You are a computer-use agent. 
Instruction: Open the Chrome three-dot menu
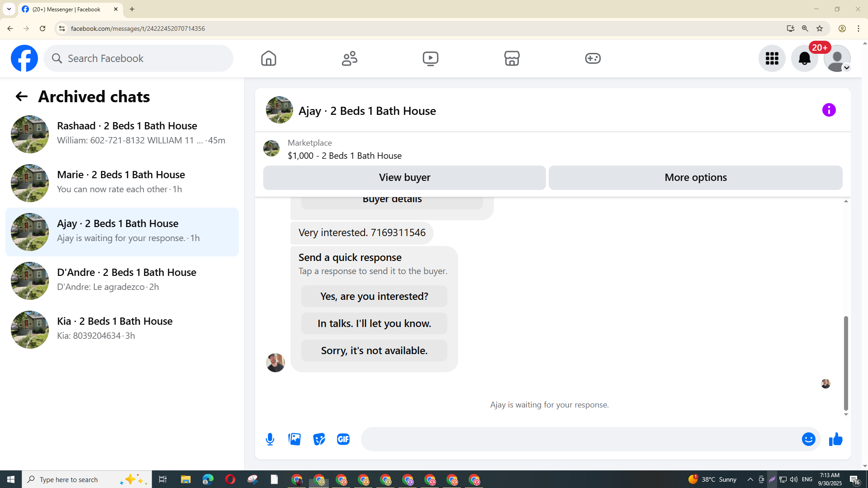858,28
